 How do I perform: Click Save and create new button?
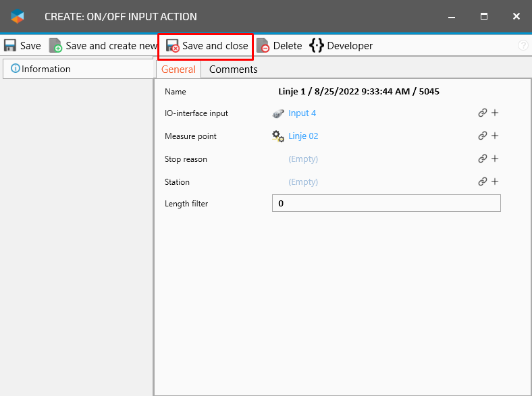[103, 46]
